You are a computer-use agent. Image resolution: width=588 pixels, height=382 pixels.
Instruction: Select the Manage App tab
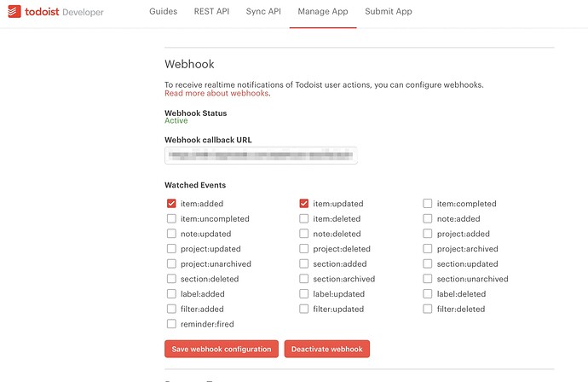coord(323,12)
